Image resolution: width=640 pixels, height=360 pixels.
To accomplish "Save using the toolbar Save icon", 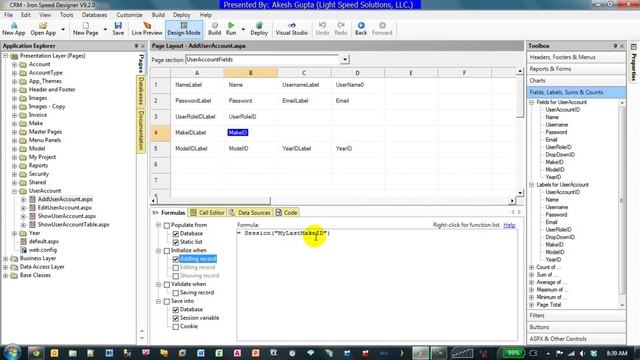I will 118,29.
